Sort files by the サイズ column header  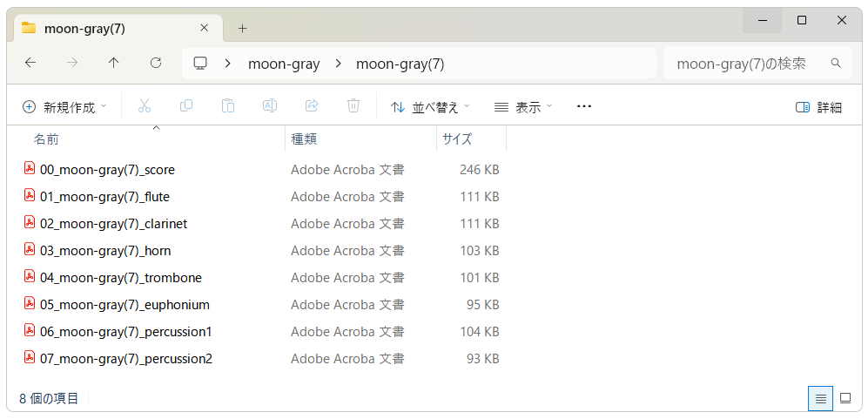[x=457, y=139]
